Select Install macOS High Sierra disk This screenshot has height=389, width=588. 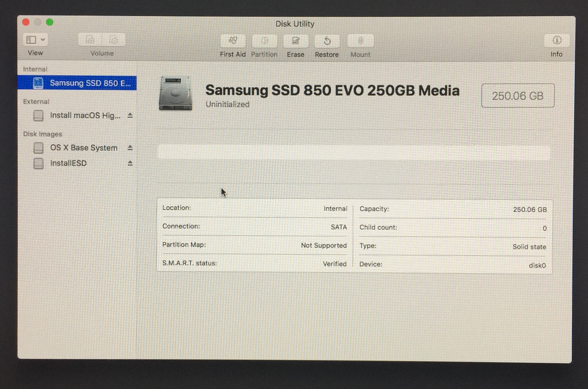85,115
